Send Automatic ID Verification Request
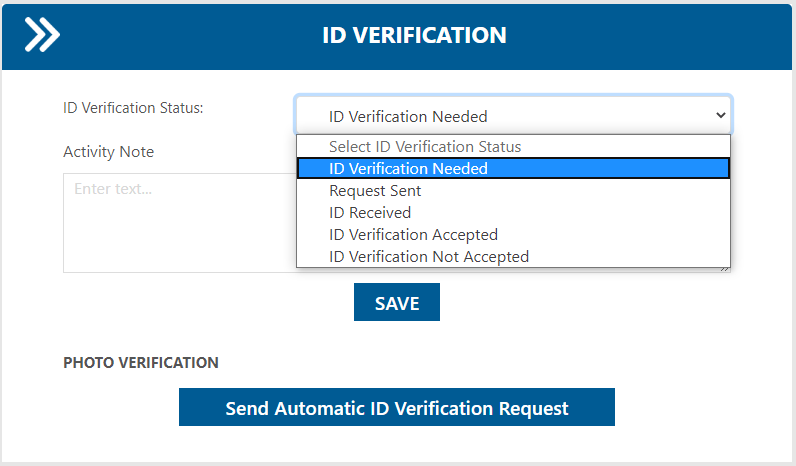Screen dimensions: 796x466 (396, 408)
